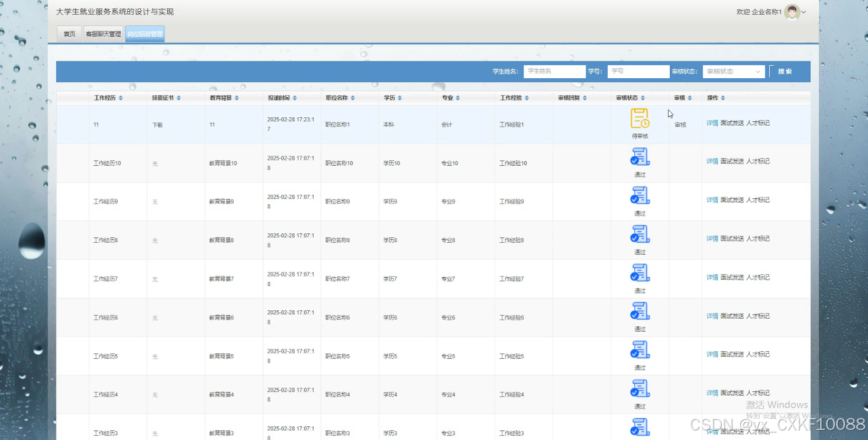The image size is (868, 440).
Task: Sort by 学历 column arrow
Action: [400, 98]
